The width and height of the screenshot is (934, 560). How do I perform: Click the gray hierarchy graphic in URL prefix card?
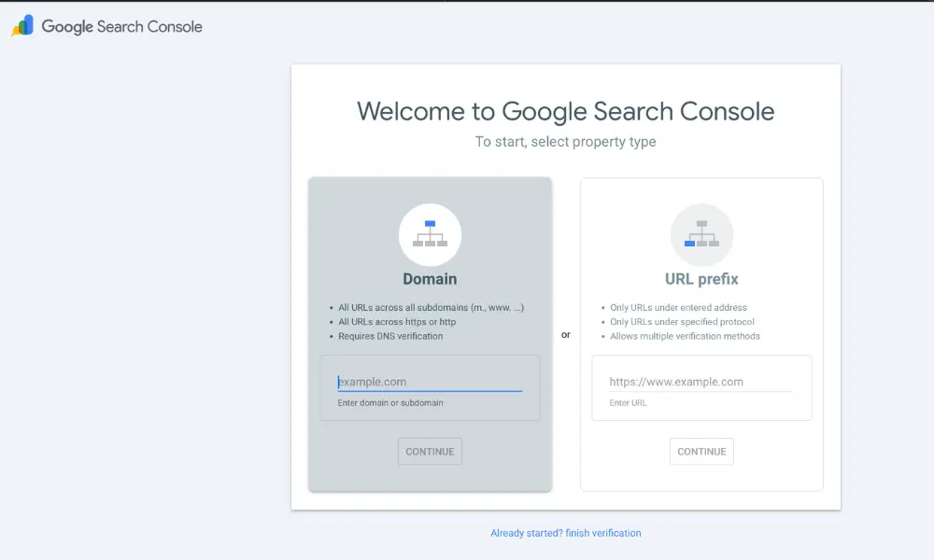(x=701, y=234)
